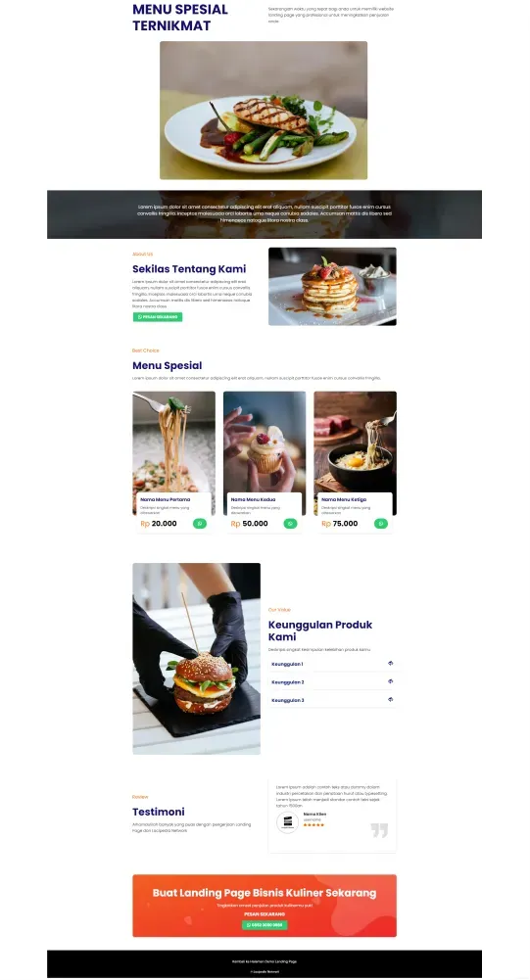Click WhatsApp order icon on Nama Menu Ketiga

click(381, 524)
